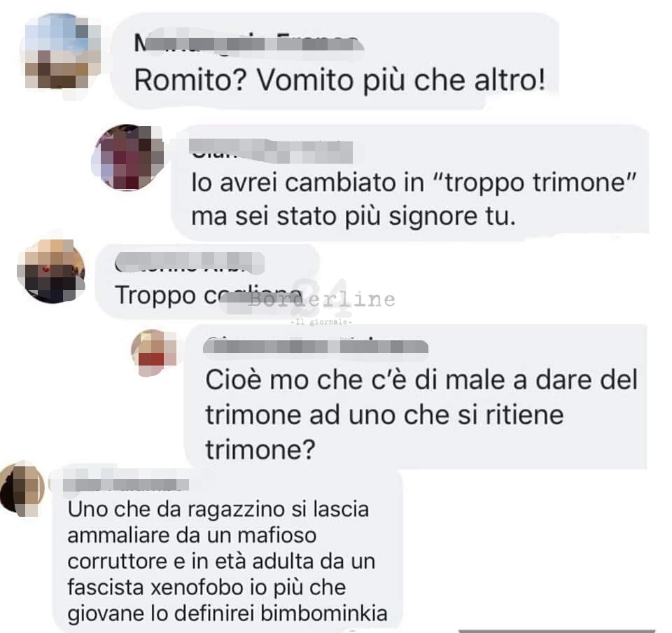The image size is (672, 633).
Task: Click avatar next to the "Troppo" comment
Action: [x=51, y=271]
